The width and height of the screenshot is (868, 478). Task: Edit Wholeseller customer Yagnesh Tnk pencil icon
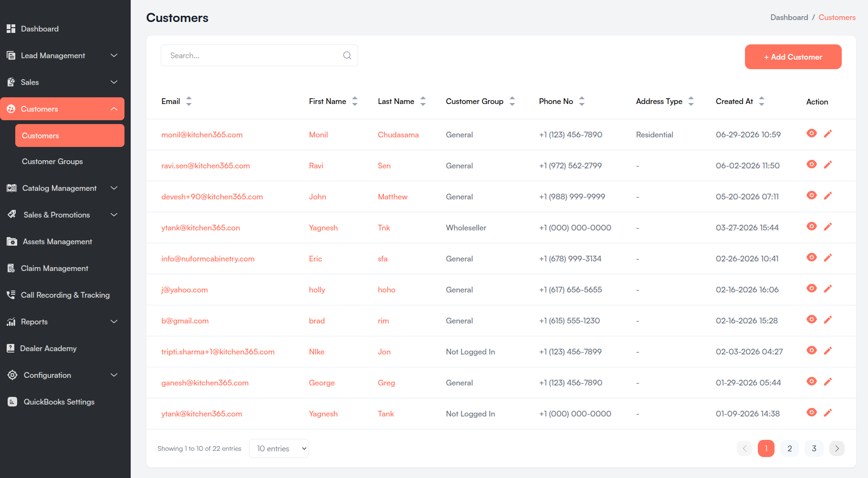(828, 227)
